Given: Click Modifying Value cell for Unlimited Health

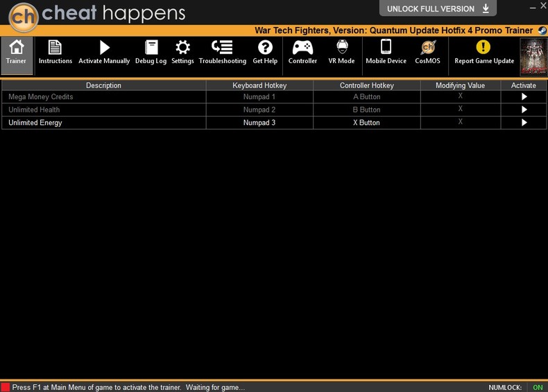Looking at the screenshot, I should tap(461, 109).
